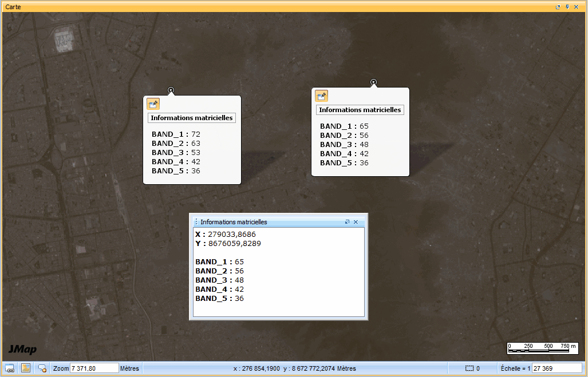Image resolution: width=588 pixels, height=377 pixels.
Task: Click the third icon beside the Zoom label
Action: [x=42, y=368]
